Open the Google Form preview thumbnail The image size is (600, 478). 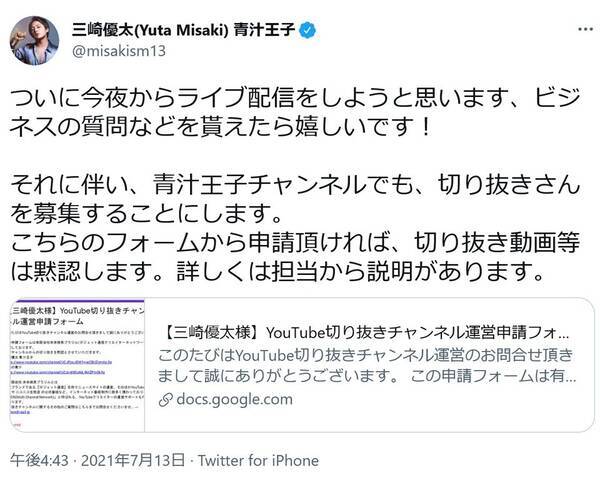[x=78, y=365]
